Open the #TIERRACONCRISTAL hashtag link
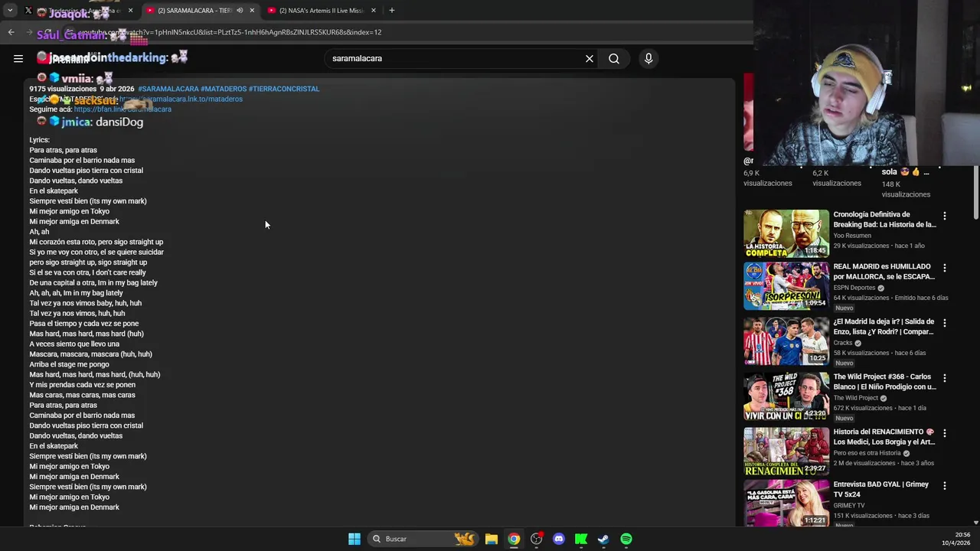The height and width of the screenshot is (551, 980). coord(284,89)
